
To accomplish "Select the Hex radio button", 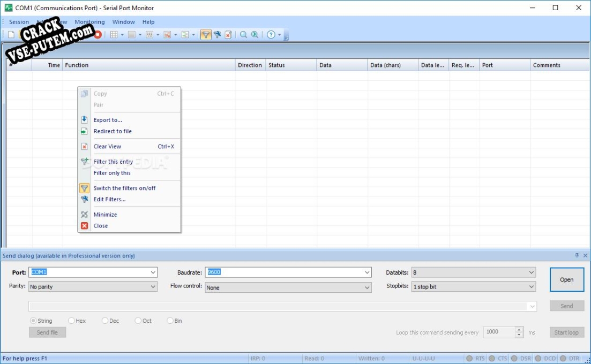I will [71, 321].
